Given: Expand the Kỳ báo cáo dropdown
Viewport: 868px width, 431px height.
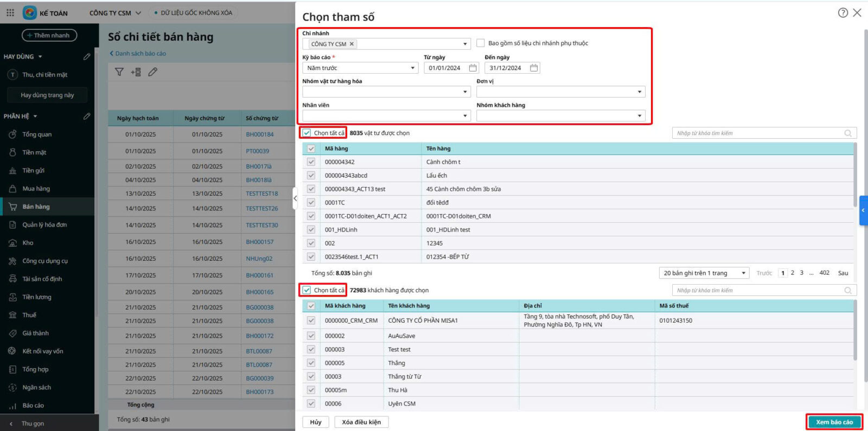Looking at the screenshot, I should tap(412, 68).
